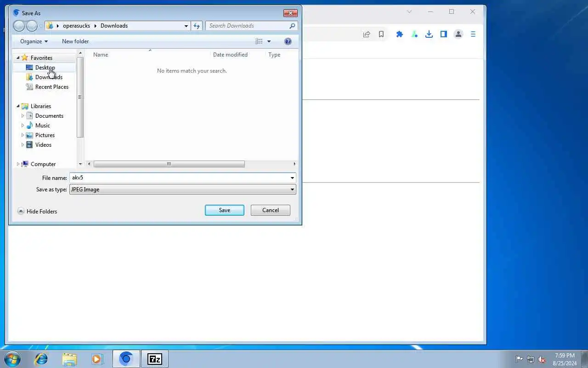Open the view options dropdown arrow

tap(269, 41)
